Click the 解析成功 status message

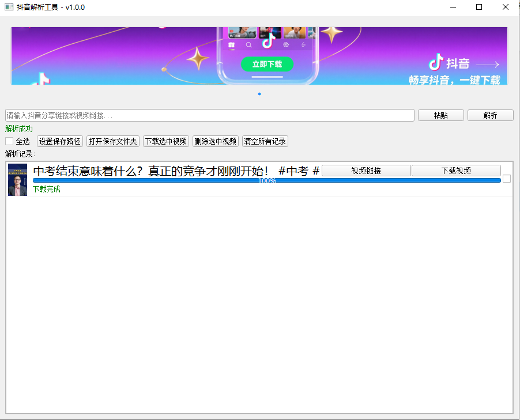[x=19, y=128]
